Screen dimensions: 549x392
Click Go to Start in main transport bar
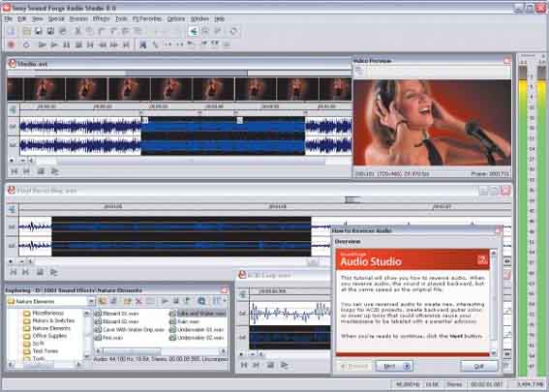pos(90,45)
